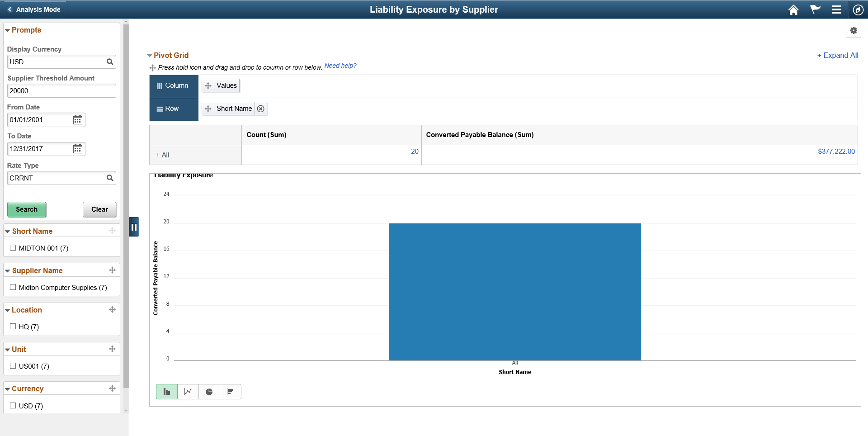Screen dimensions: 868x436
Task: Select the Midton Computer Supplies checkbox
Action: tap(13, 287)
